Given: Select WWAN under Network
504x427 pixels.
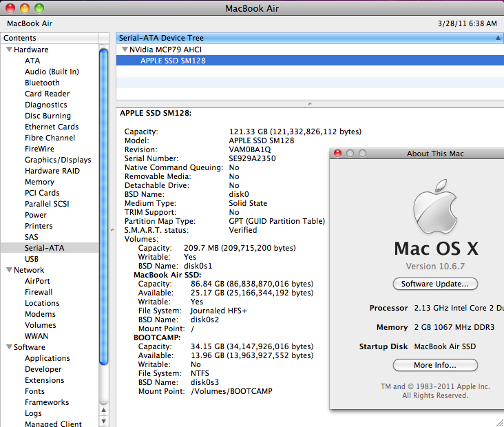Looking at the screenshot, I should [x=36, y=336].
